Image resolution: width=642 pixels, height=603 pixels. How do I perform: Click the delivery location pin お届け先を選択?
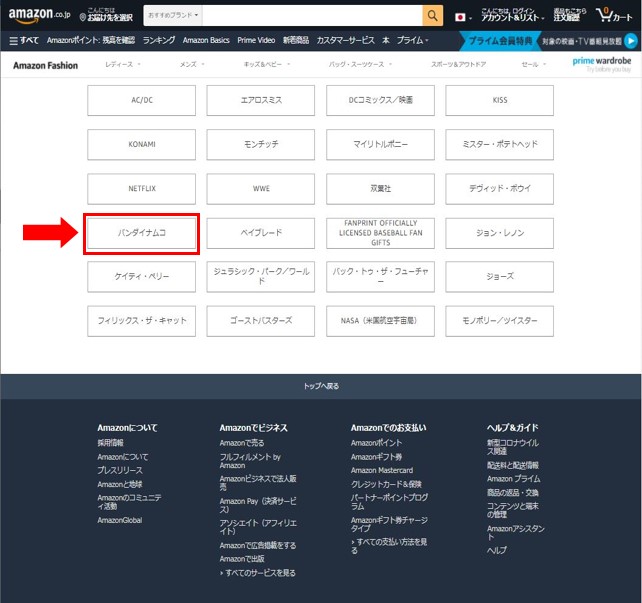[106, 15]
